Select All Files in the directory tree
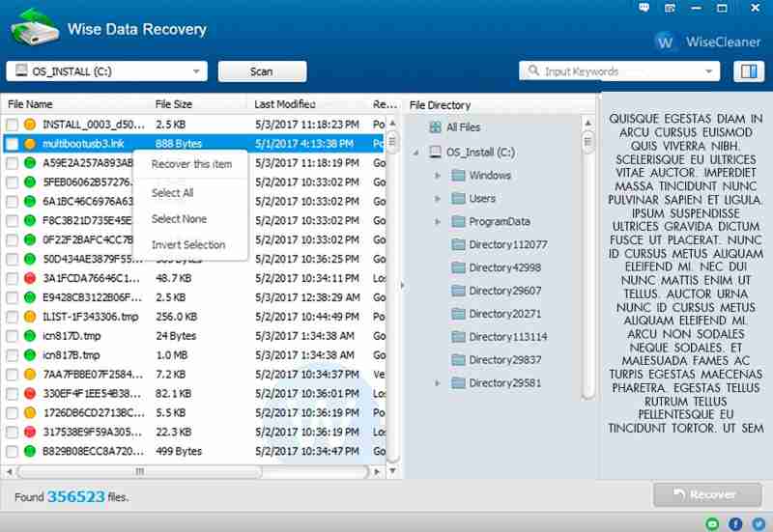This screenshot has height=532, width=773. point(463,127)
